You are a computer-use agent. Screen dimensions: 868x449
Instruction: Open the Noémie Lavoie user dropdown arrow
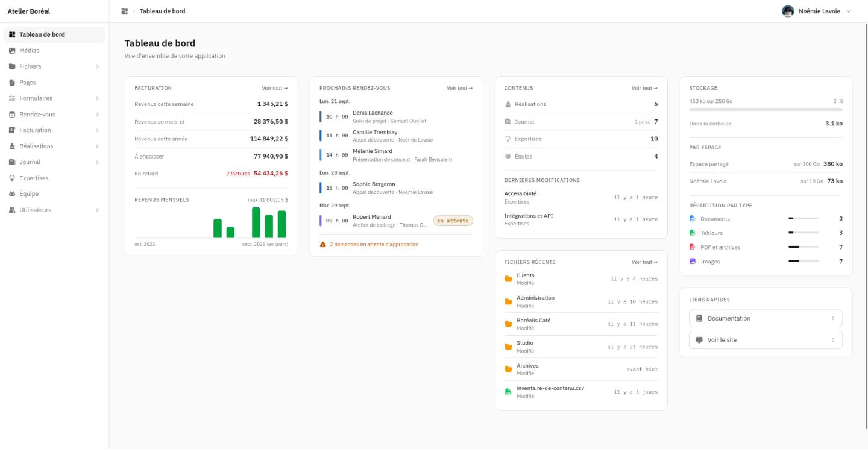coord(849,11)
